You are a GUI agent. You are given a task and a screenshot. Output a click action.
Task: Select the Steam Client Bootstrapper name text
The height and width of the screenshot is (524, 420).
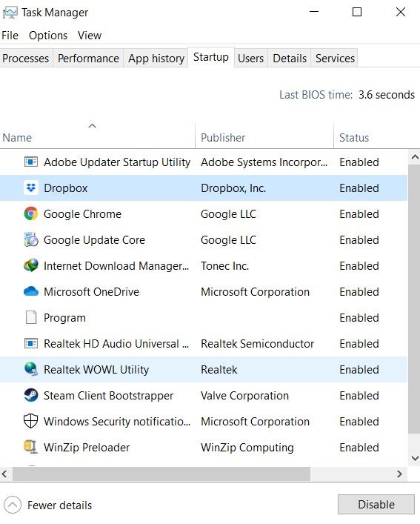tap(108, 396)
